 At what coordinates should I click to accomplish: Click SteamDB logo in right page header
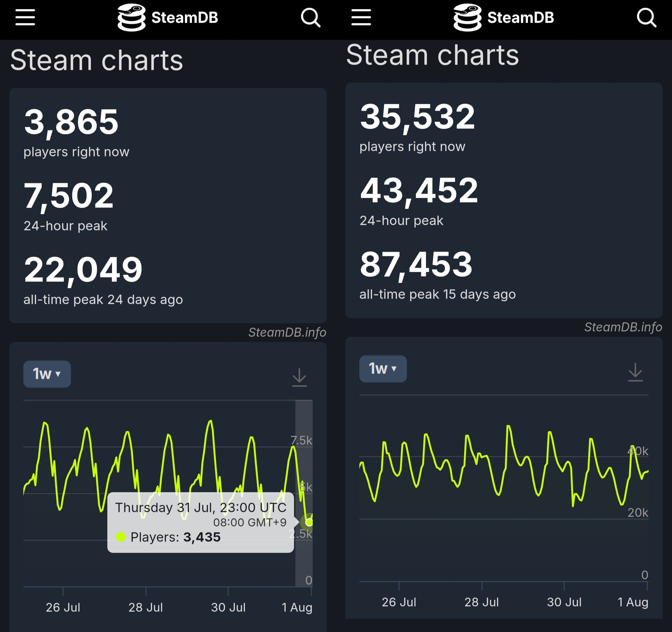(504, 18)
